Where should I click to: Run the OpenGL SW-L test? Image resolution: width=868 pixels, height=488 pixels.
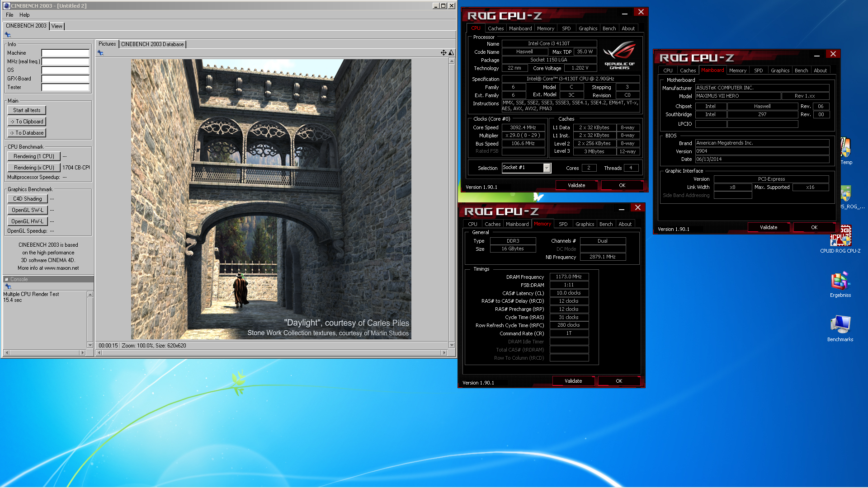[27, 210]
